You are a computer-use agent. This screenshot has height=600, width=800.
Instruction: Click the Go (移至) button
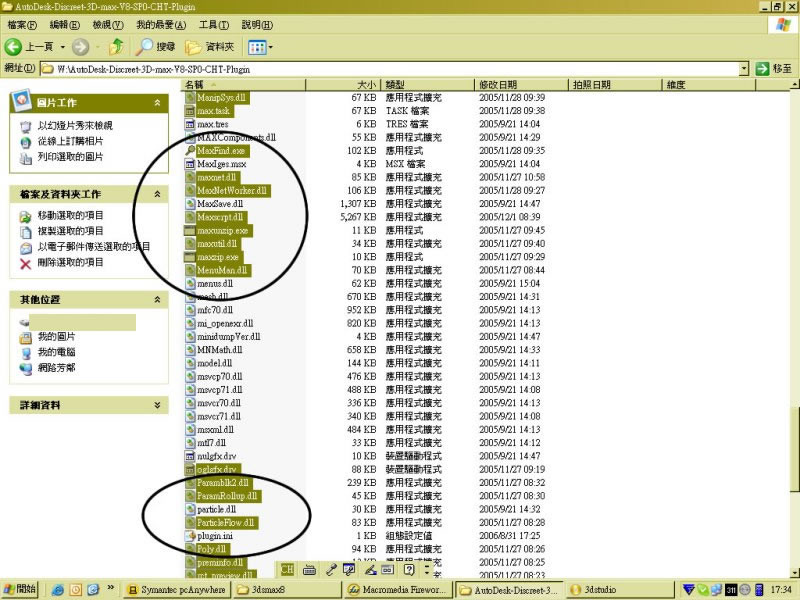click(774, 68)
